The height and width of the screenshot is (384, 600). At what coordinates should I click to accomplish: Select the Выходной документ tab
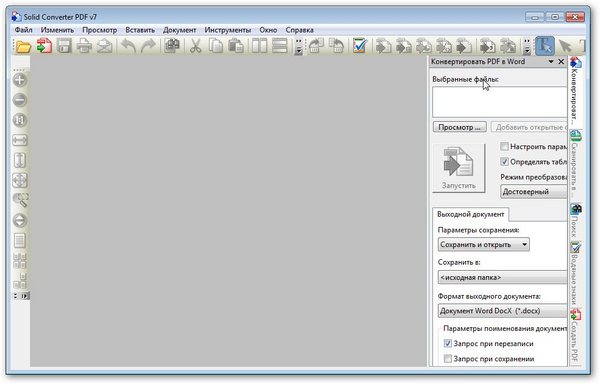[x=470, y=214]
